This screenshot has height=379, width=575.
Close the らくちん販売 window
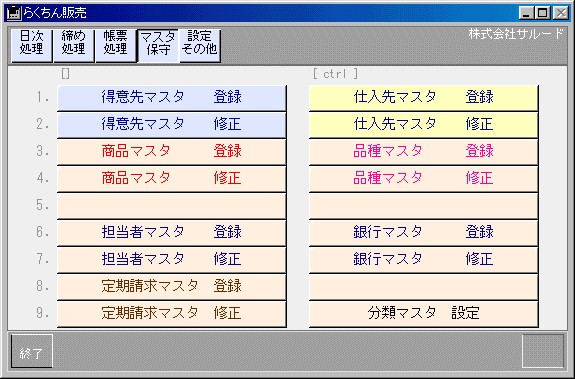pos(561,13)
